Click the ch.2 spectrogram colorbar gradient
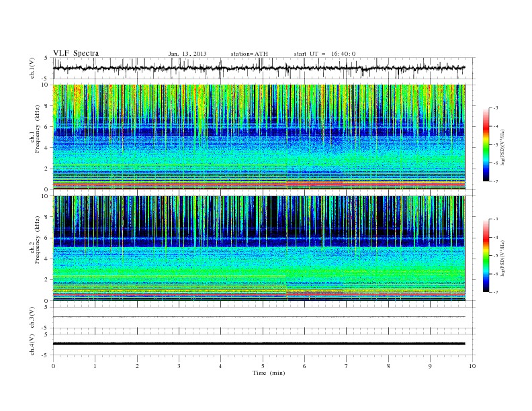 (486, 256)
